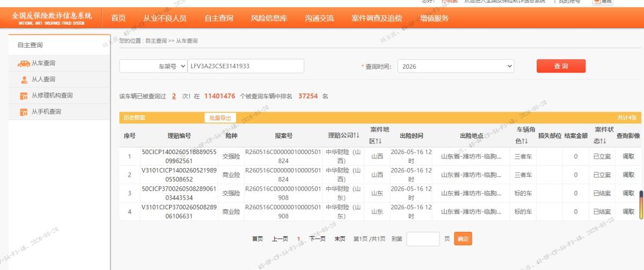Click claim number 50CICP370026050828906103443534

tap(179, 193)
